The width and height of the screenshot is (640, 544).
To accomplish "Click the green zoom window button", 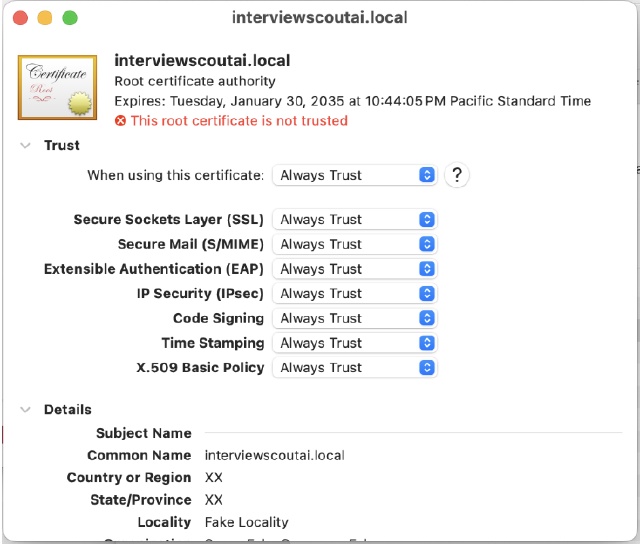I will pos(69,18).
